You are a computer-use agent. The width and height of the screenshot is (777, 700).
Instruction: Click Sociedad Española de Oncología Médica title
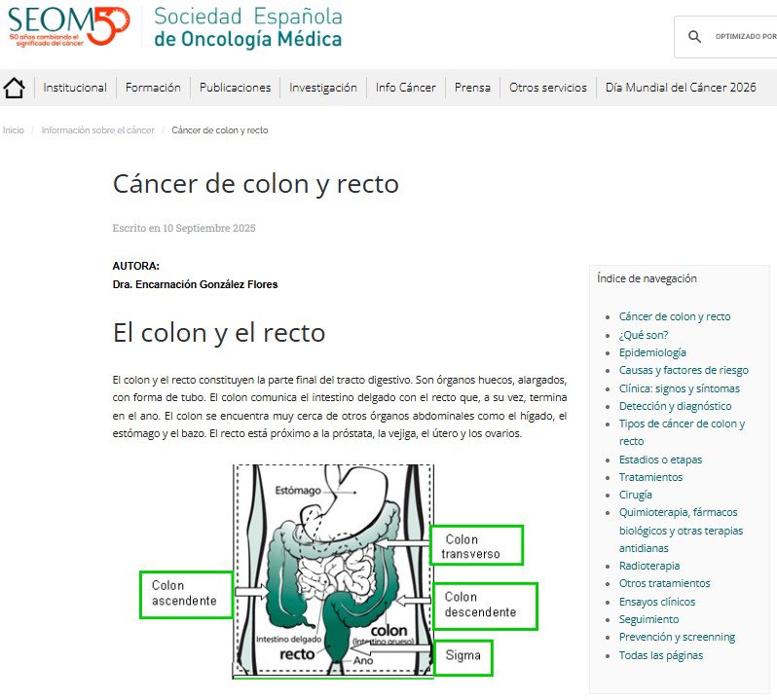pos(248,27)
